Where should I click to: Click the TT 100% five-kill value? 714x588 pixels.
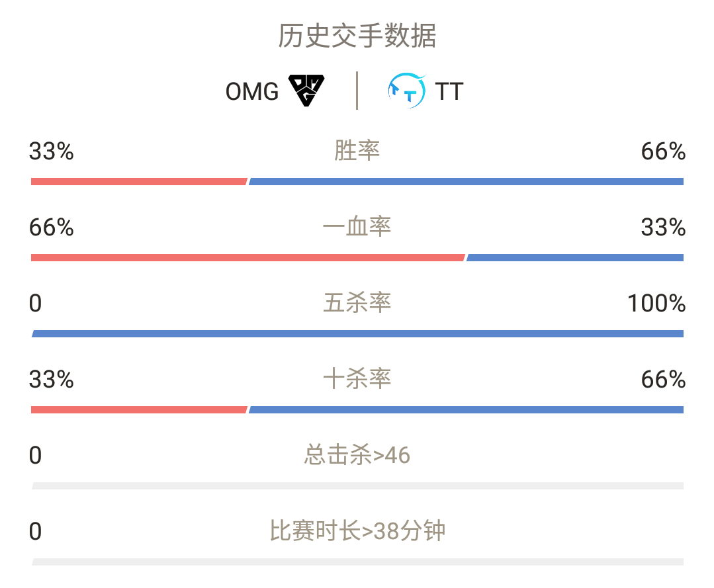tap(656, 303)
